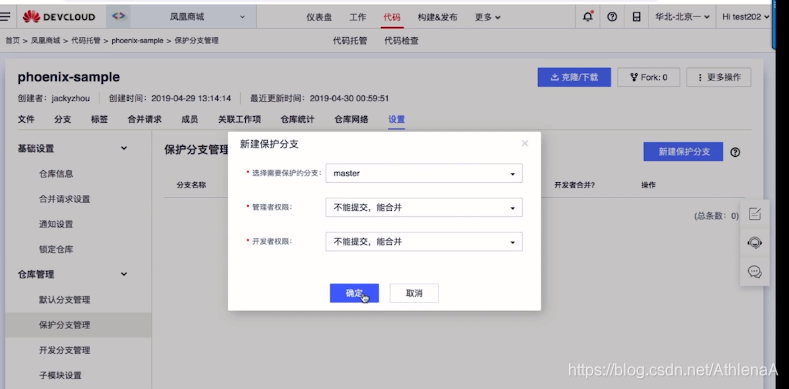Viewport: 789px width, 389px height.
Task: Click the 分支名称 column header
Action: pos(191,185)
